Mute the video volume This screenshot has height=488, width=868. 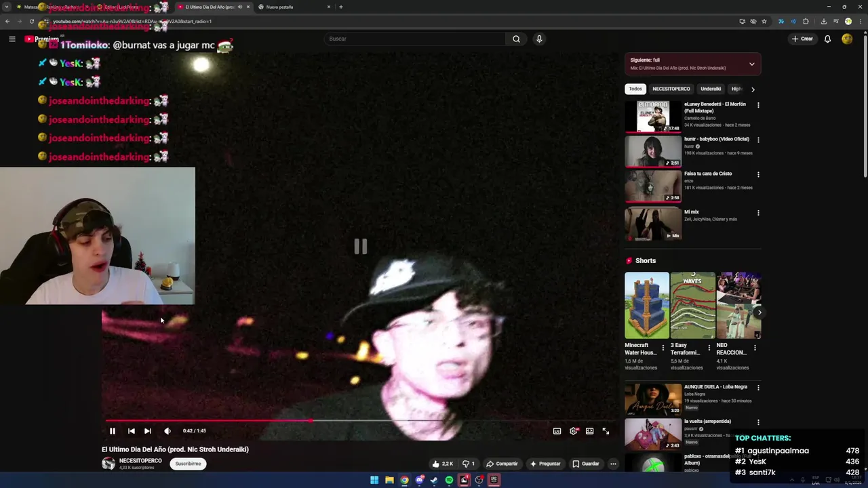(x=167, y=430)
